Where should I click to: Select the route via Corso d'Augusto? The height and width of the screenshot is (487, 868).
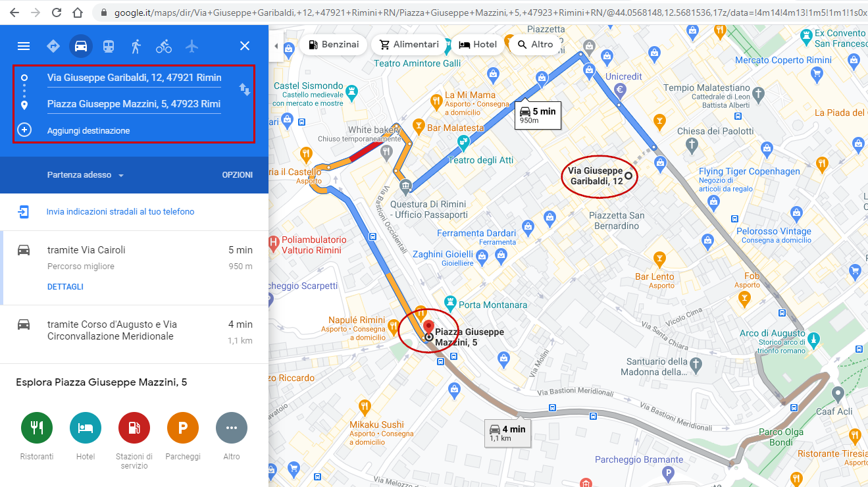click(x=134, y=333)
